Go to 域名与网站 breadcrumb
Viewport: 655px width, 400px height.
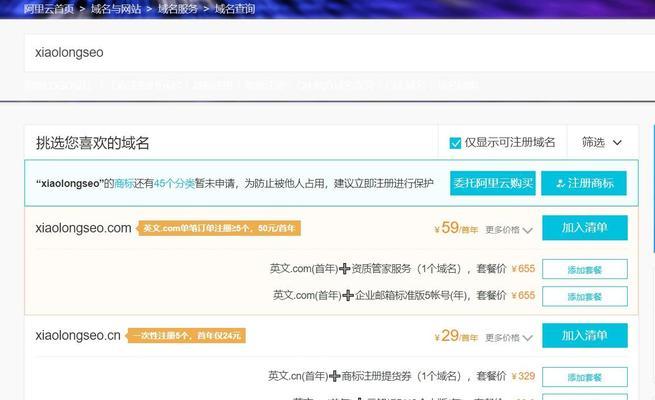pyautogui.click(x=116, y=9)
